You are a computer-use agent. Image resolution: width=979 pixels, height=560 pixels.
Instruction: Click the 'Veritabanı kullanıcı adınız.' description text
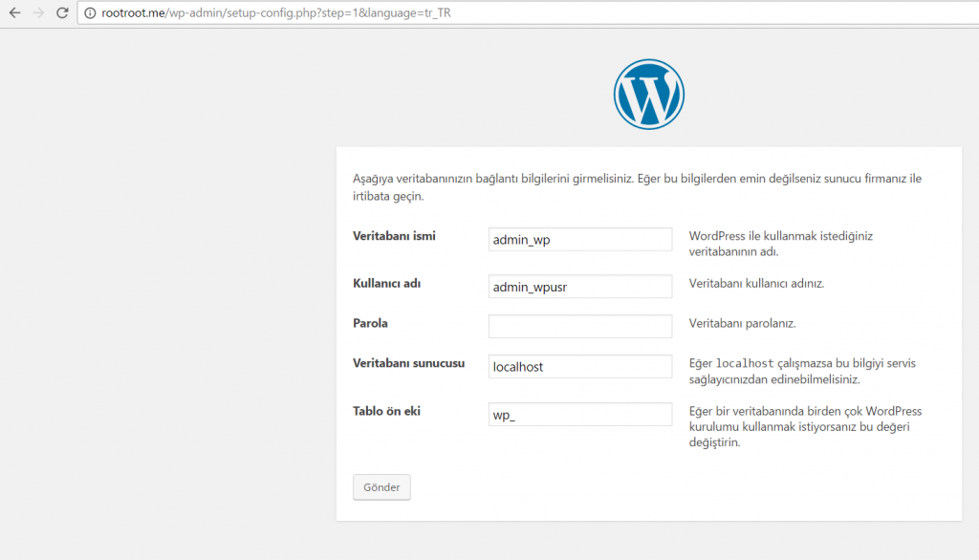tap(757, 284)
